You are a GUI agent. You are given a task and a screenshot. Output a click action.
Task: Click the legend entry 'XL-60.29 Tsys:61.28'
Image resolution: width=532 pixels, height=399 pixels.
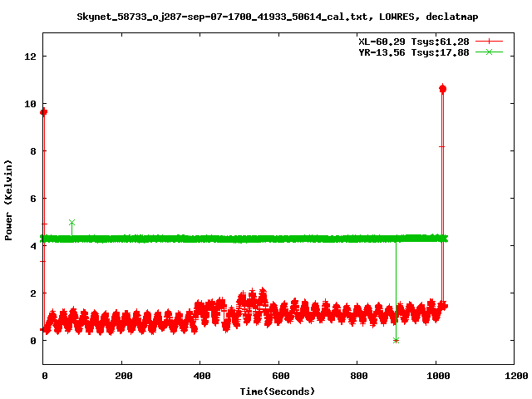pyautogui.click(x=414, y=42)
